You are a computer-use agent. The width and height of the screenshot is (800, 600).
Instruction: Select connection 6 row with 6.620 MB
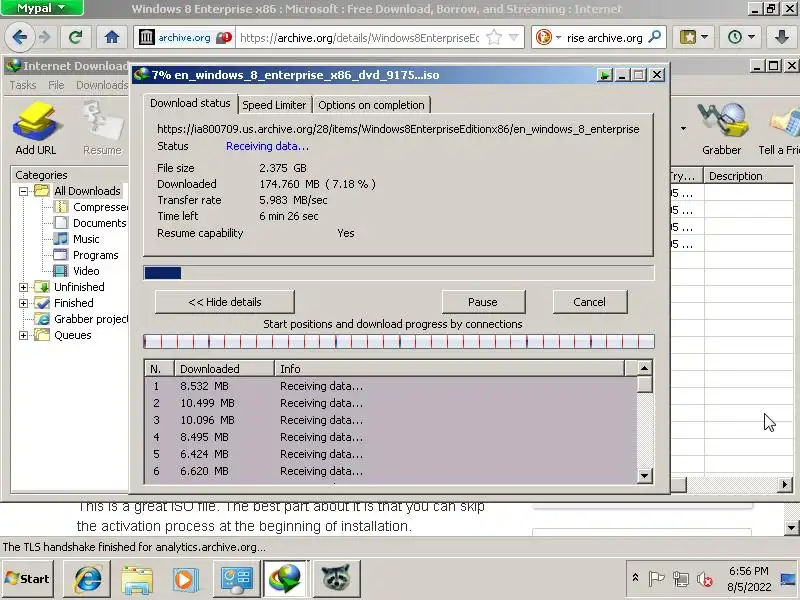(391, 471)
